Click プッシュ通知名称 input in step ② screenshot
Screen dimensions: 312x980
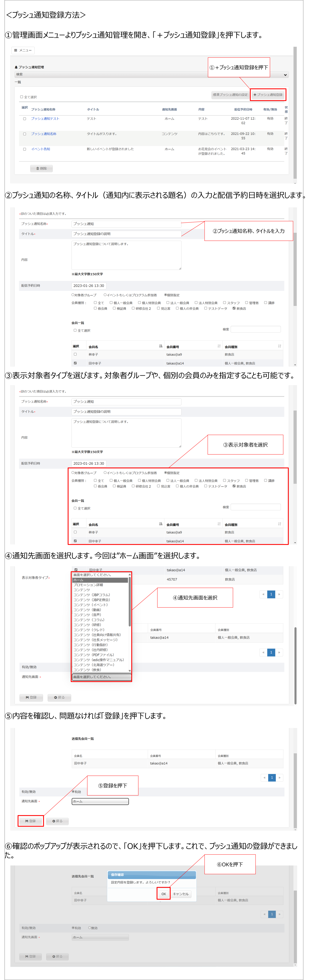point(126,224)
